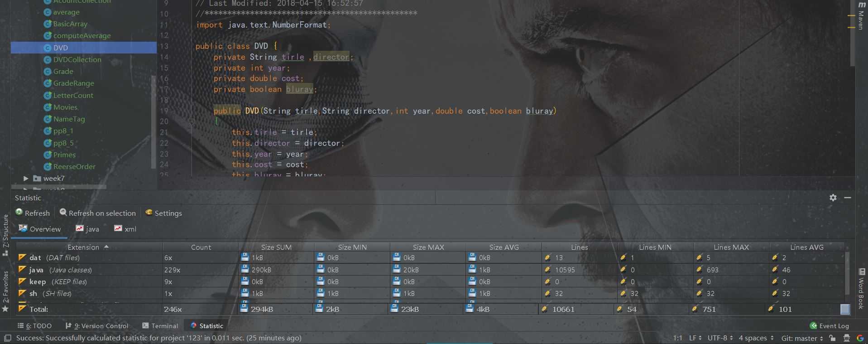This screenshot has width=868, height=344.
Task: Sort table by the Size MAX column
Action: [428, 247]
